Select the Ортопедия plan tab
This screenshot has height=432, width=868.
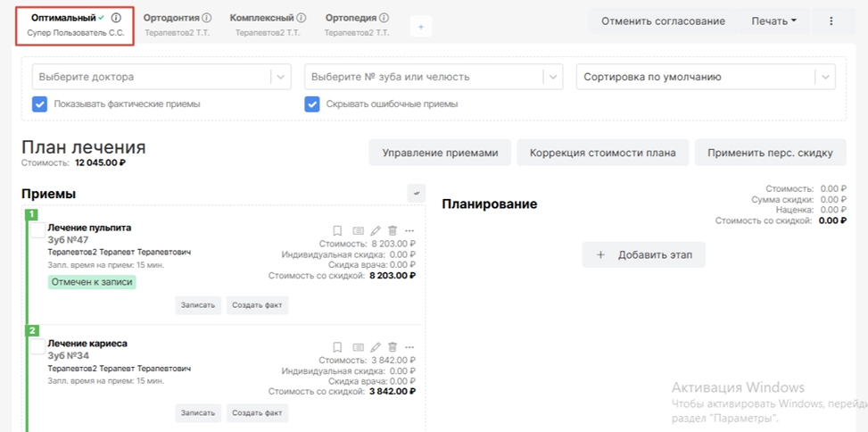[x=351, y=18]
